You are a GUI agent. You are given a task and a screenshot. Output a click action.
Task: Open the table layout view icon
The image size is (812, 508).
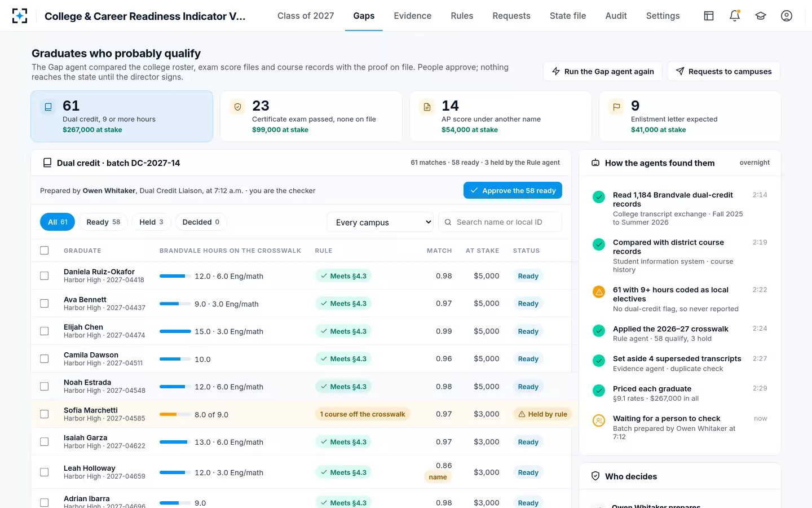pos(709,16)
